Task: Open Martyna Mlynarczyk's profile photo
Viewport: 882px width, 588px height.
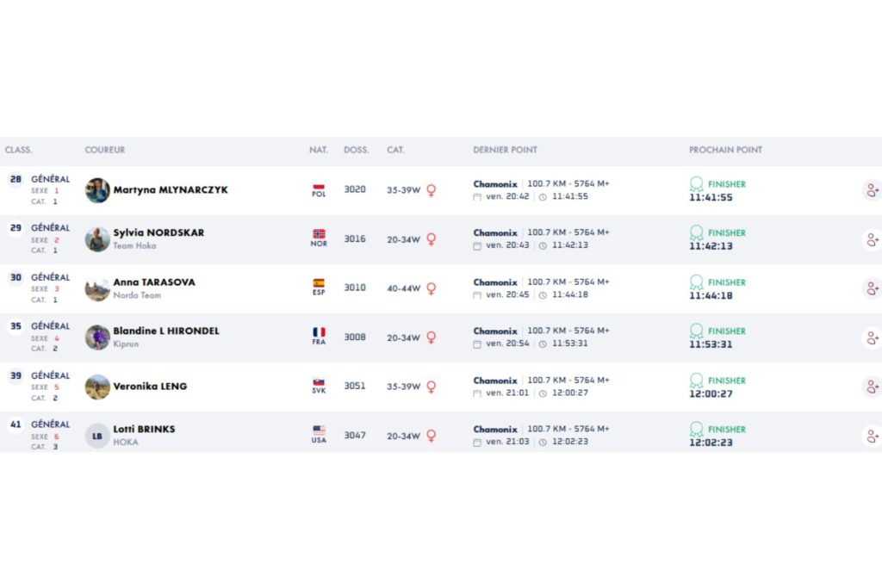Action: coord(97,190)
